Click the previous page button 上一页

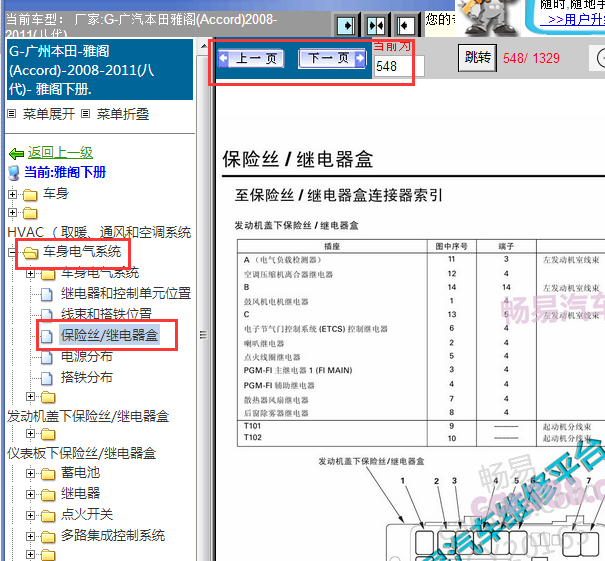pos(251,59)
